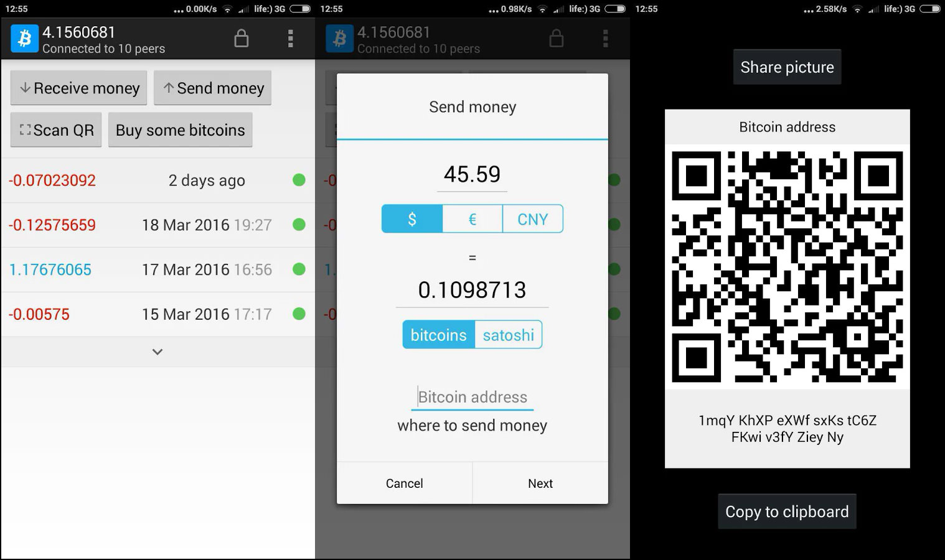Cancel the Send money dialog
945x560 pixels.
point(405,483)
